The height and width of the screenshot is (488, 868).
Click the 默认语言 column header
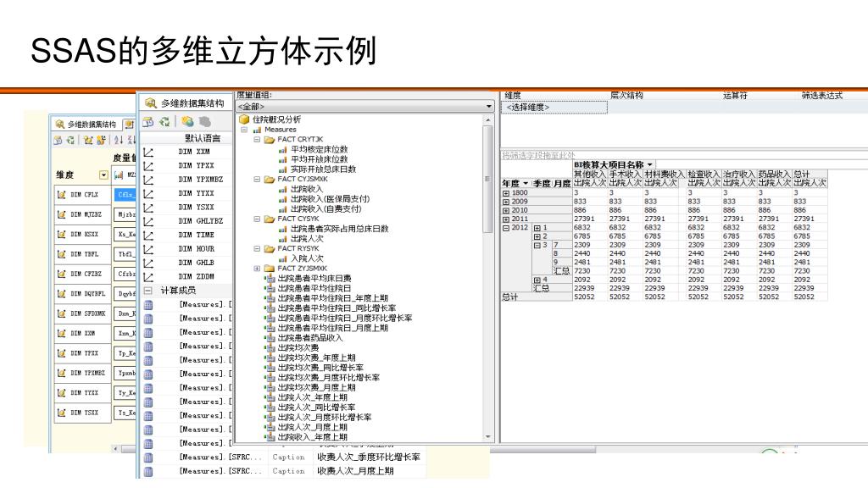(x=202, y=138)
